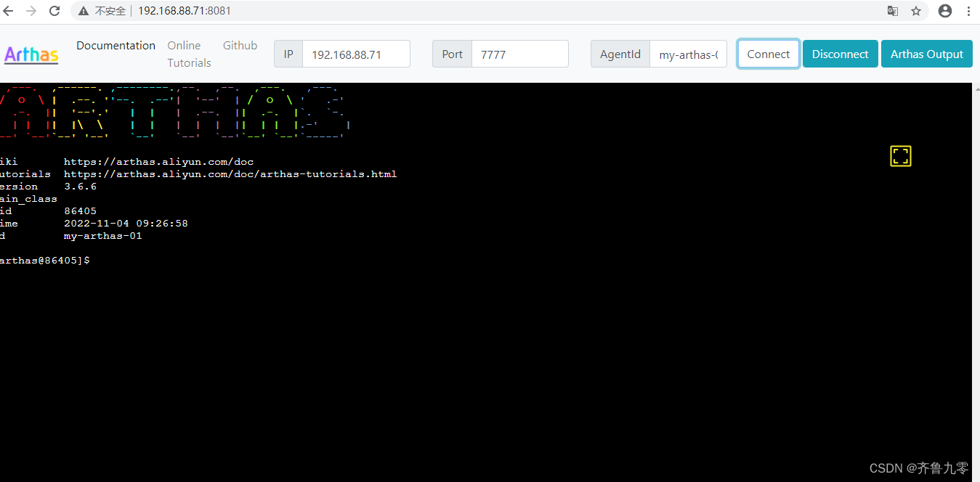Click the Arthas tutorials URL in terminal
The height and width of the screenshot is (482, 980).
(230, 173)
